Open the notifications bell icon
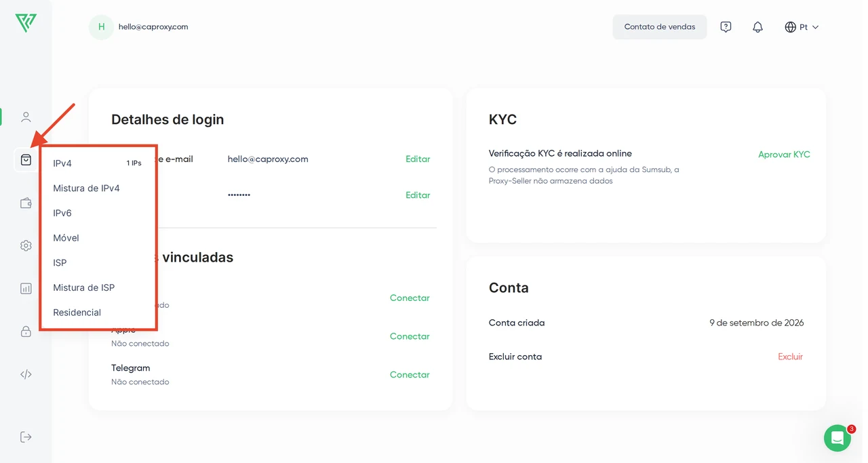 tap(757, 27)
